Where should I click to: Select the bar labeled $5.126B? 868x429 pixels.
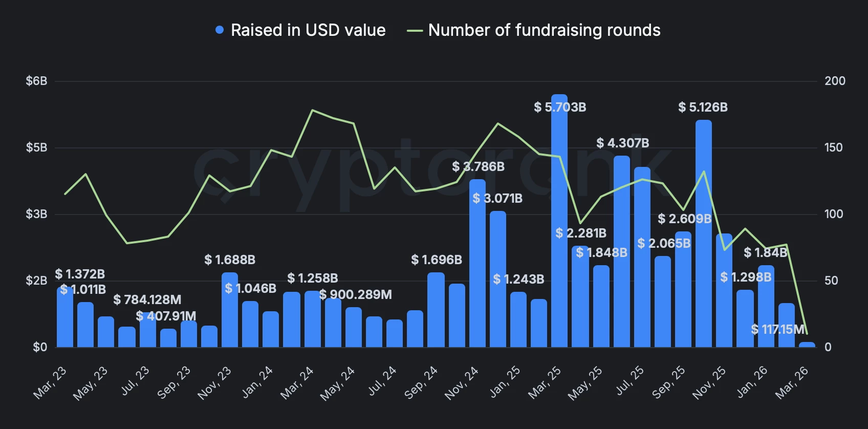704,233
